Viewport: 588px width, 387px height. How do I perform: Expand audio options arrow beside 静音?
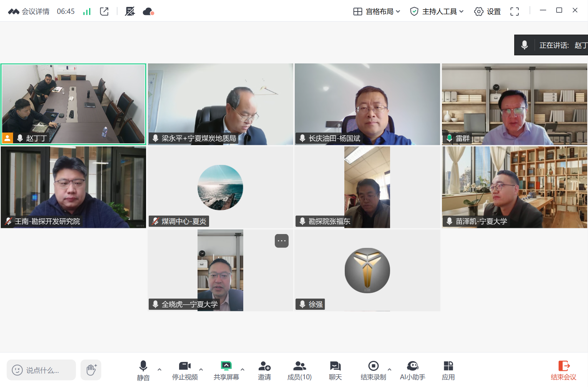coord(159,369)
